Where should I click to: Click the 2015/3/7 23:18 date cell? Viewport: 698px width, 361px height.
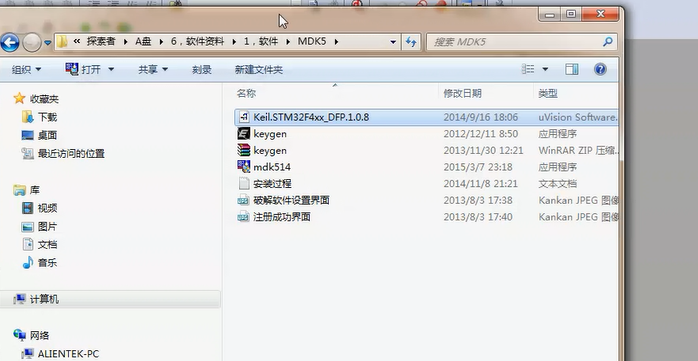click(x=478, y=167)
